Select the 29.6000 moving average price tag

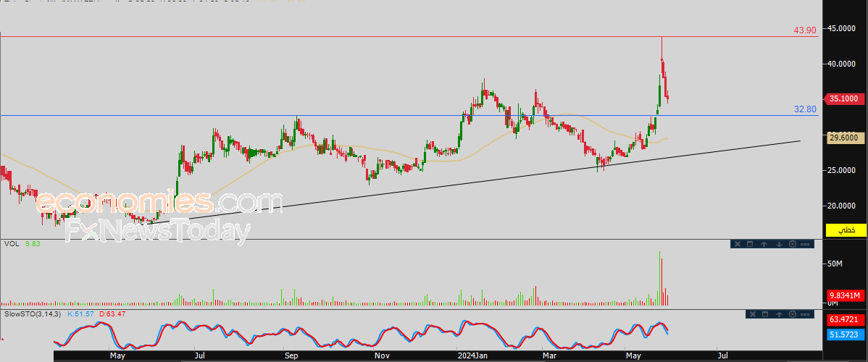coord(846,138)
